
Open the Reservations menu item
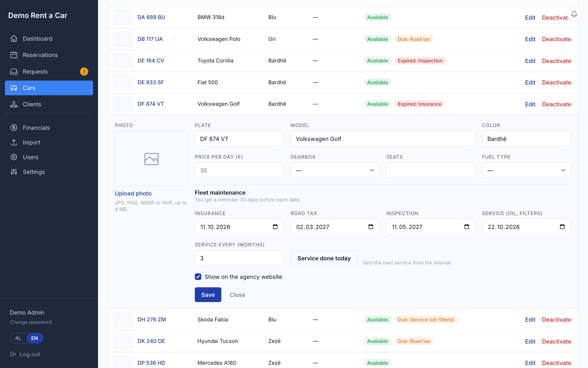(x=49, y=55)
